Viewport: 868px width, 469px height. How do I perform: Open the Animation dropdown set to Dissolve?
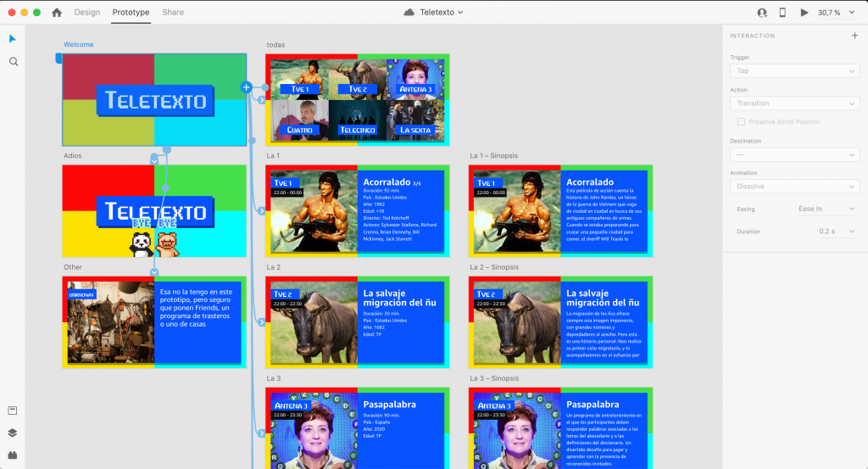[794, 187]
